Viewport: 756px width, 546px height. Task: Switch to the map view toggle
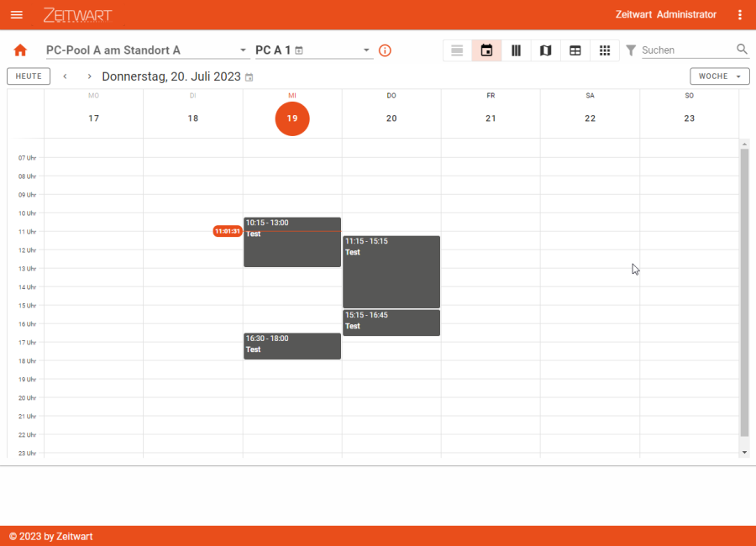pyautogui.click(x=545, y=50)
